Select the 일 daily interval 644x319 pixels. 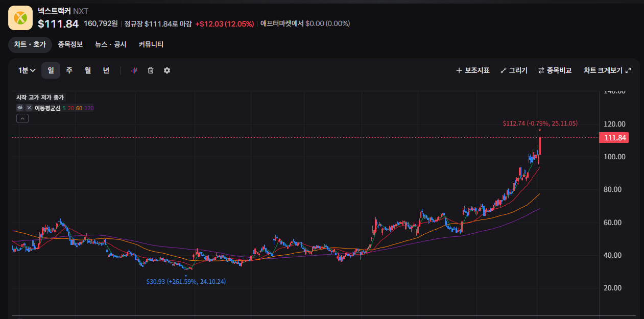point(51,70)
